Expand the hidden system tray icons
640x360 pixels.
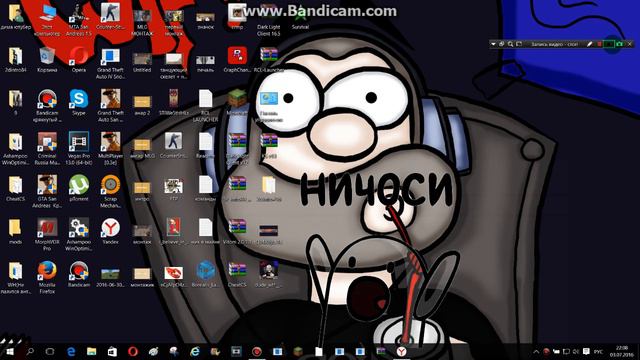[536, 351]
